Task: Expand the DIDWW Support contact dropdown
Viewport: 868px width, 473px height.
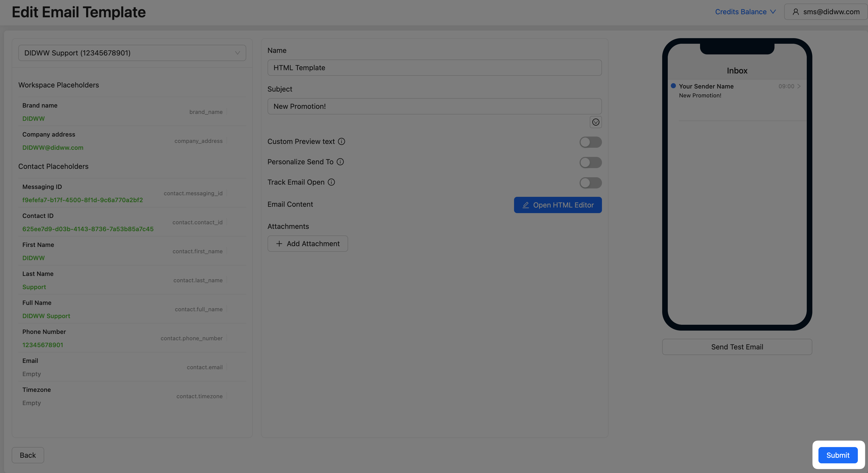Action: (132, 53)
